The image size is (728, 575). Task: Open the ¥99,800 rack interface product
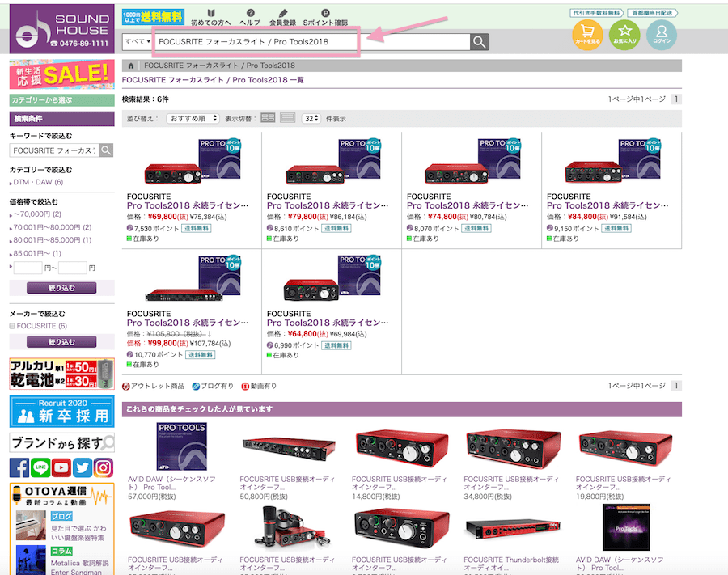coord(188,323)
